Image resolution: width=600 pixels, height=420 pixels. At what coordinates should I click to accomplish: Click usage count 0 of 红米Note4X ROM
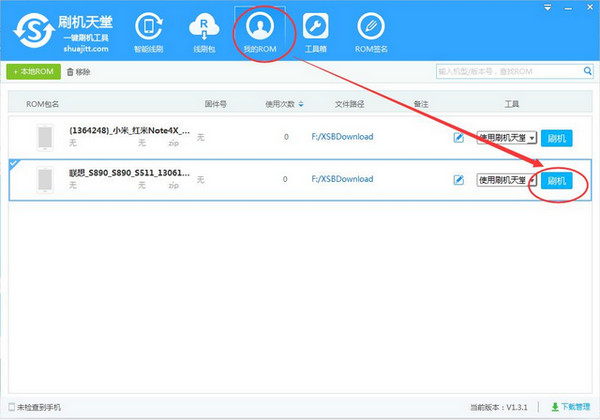(286, 137)
